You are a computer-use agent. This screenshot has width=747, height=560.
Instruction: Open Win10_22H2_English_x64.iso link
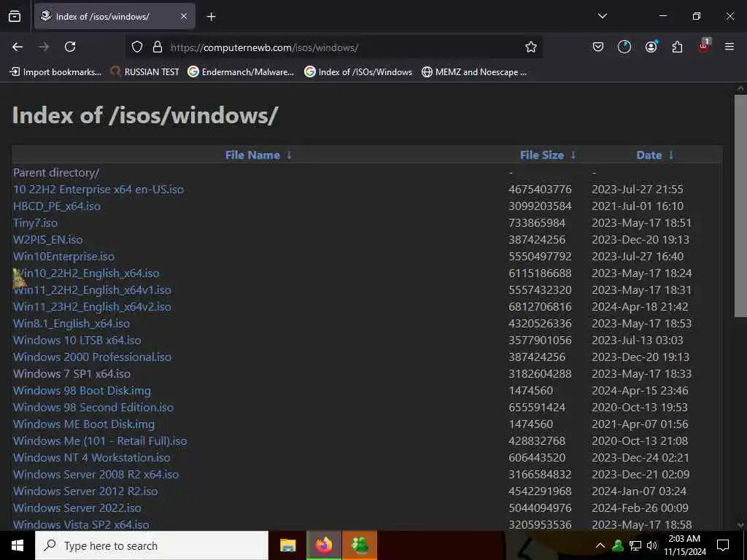86,273
